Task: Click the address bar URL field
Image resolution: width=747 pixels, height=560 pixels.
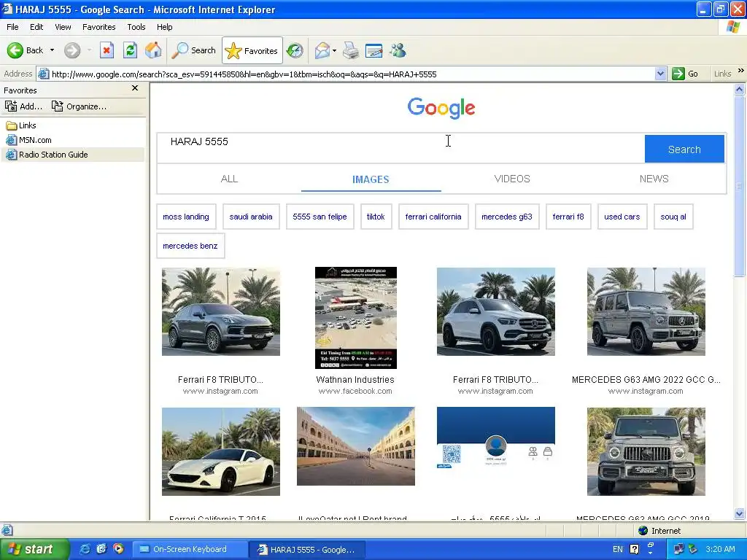Action: coord(352,74)
